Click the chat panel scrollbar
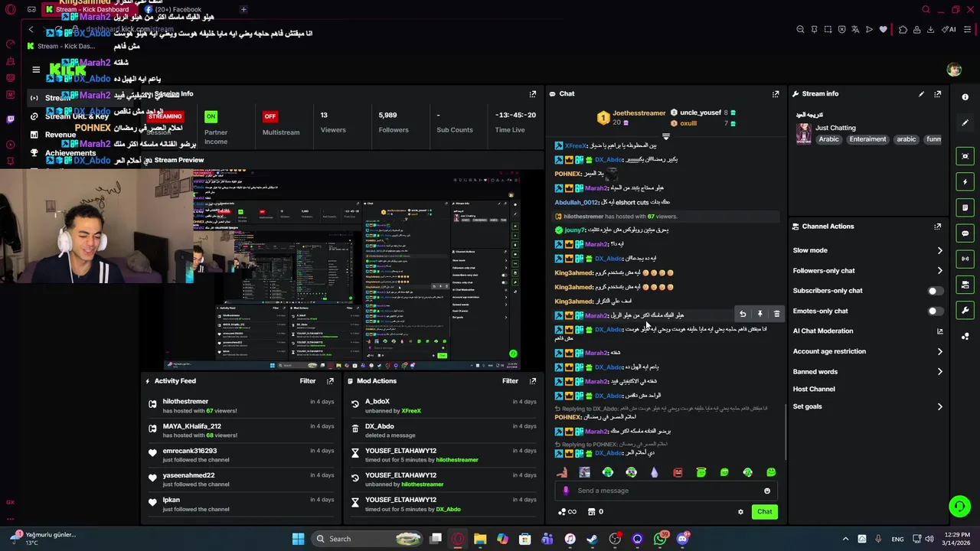The width and height of the screenshot is (980, 551). [x=786, y=432]
